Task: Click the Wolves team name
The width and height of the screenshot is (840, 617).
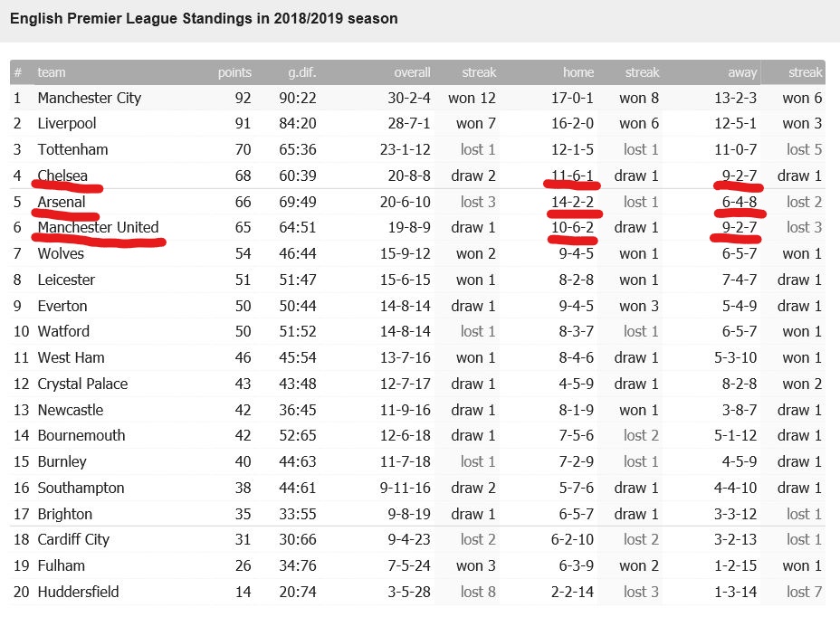Action: [61, 253]
